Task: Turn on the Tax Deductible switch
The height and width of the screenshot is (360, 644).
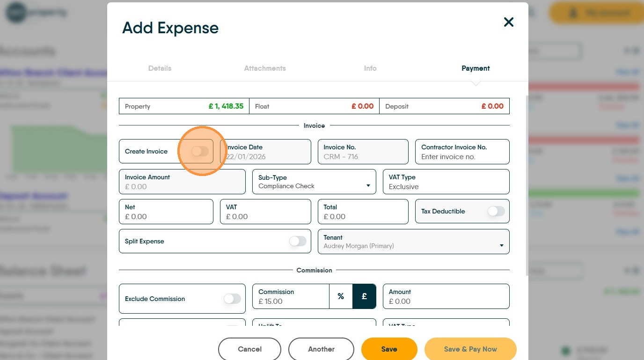Action: 496,211
